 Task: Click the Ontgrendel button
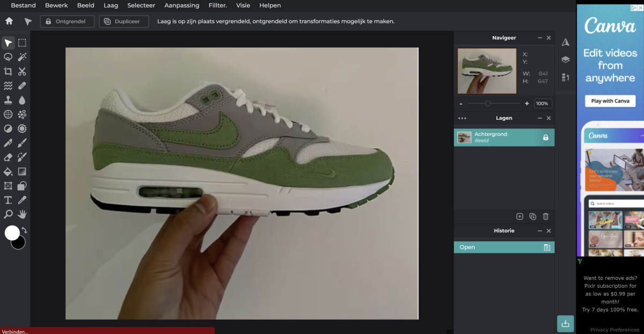67,21
